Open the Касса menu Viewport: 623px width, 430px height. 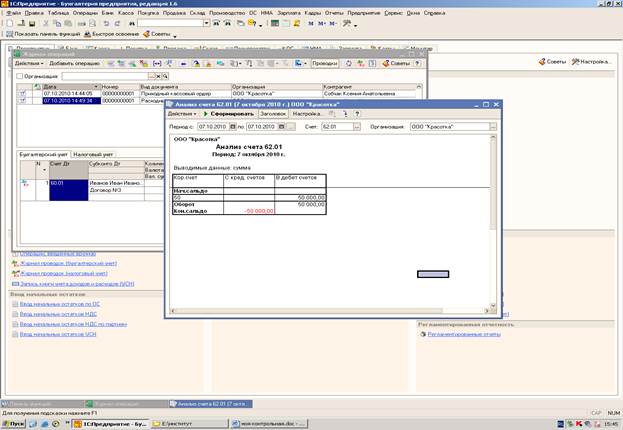pos(126,13)
